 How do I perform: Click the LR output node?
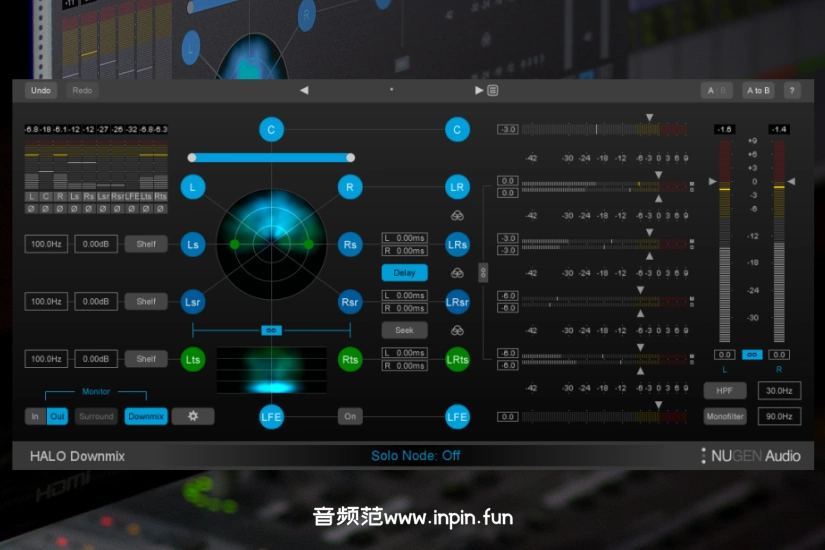(x=457, y=187)
